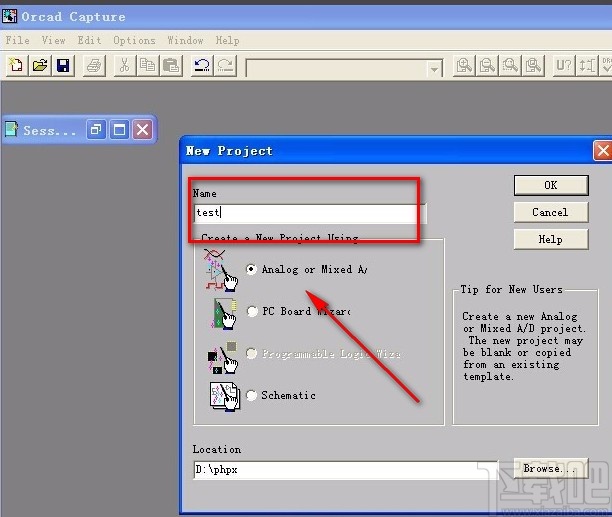Click the dialog Help button

pyautogui.click(x=551, y=239)
